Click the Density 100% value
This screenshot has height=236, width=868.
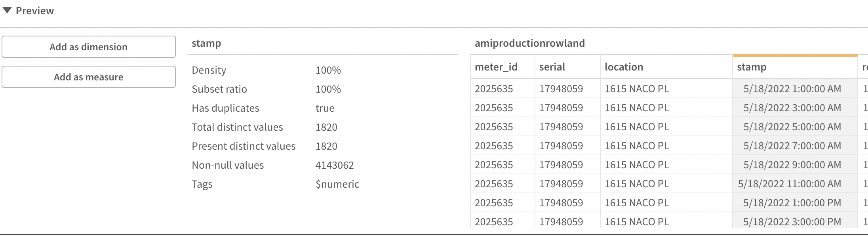(328, 70)
